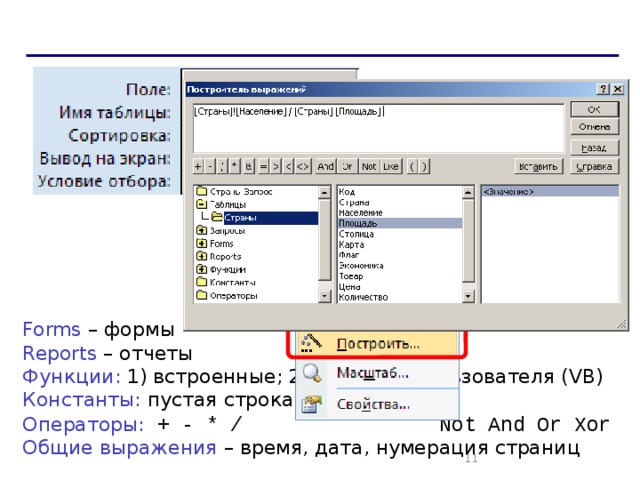Select the Товар field
The image size is (640, 480).
point(400,276)
